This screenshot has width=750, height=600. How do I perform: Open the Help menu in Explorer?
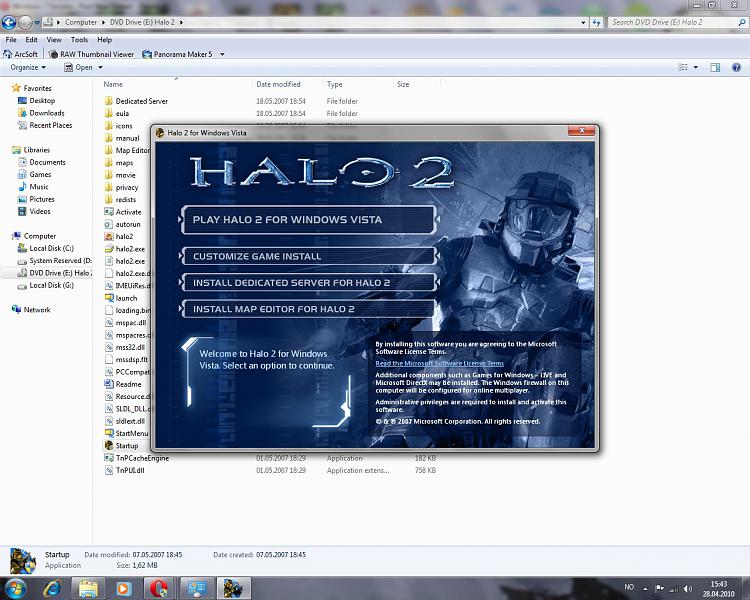coord(105,40)
